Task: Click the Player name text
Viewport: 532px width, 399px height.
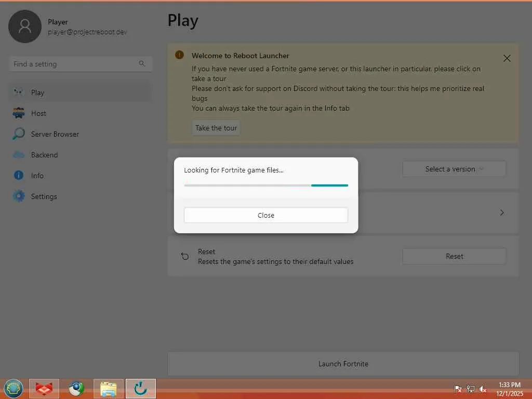Action: click(58, 22)
